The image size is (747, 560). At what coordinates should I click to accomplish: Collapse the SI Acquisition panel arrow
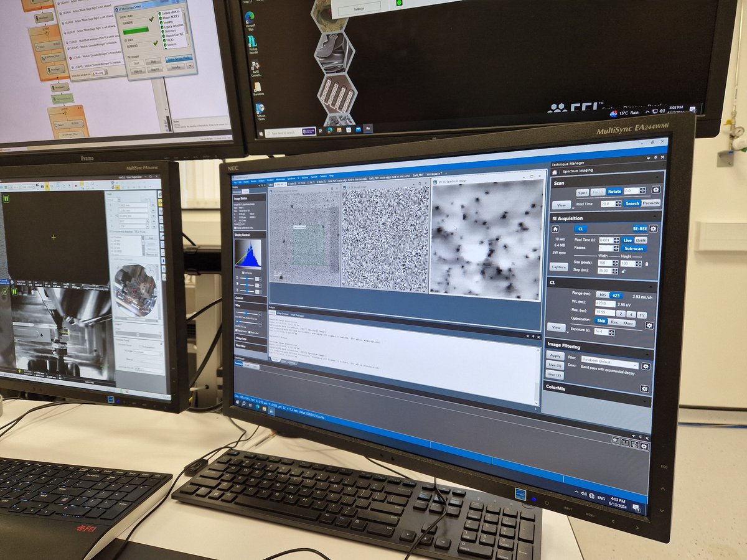(x=655, y=216)
